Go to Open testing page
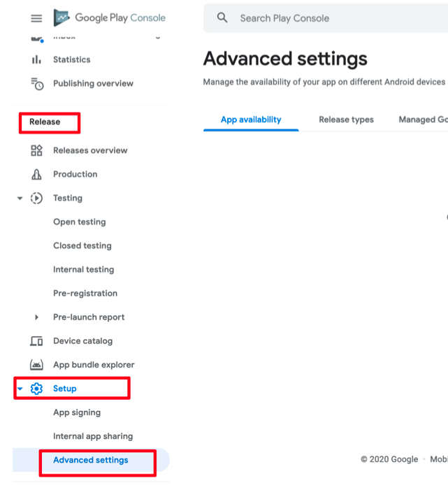Image resolution: width=448 pixels, height=485 pixels. [80, 222]
